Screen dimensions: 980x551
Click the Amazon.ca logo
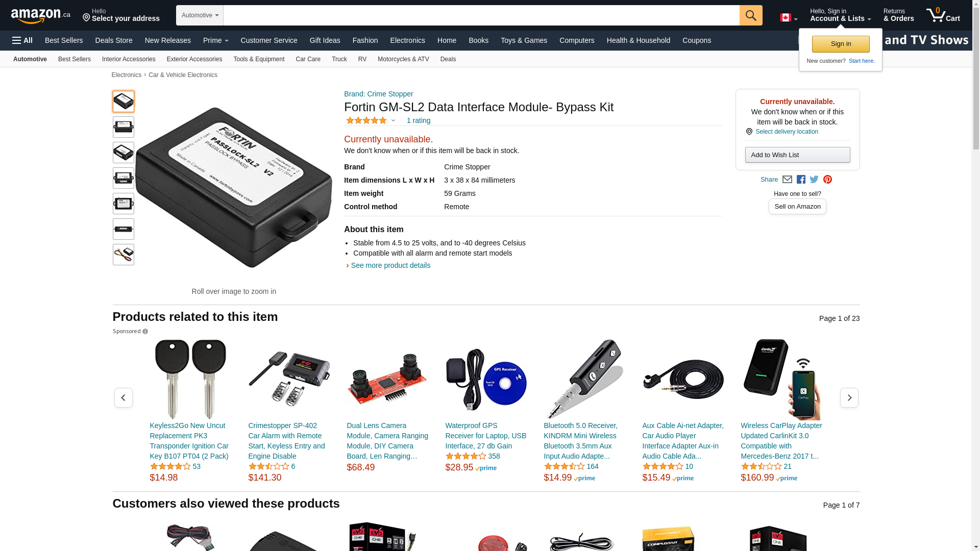41,16
